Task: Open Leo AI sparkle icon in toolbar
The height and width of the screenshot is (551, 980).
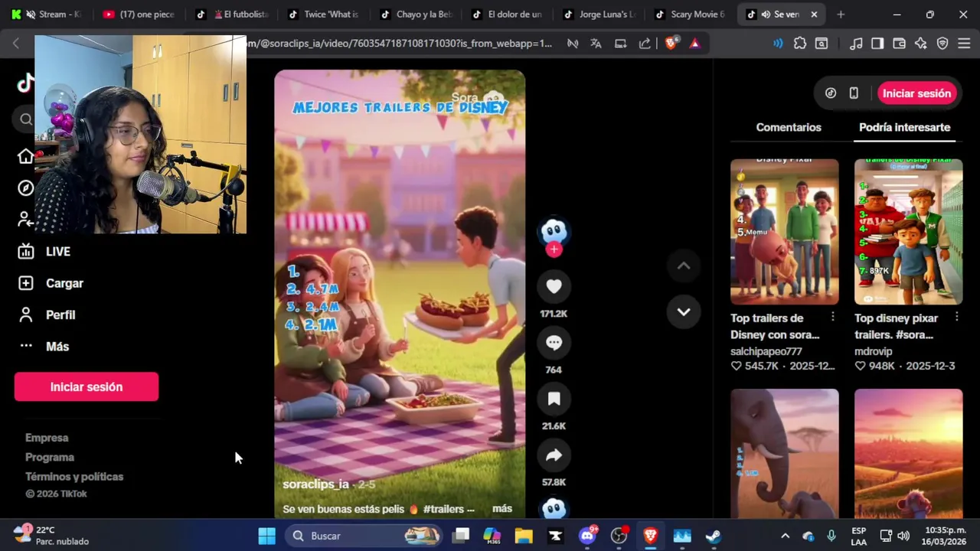Action: tap(921, 44)
